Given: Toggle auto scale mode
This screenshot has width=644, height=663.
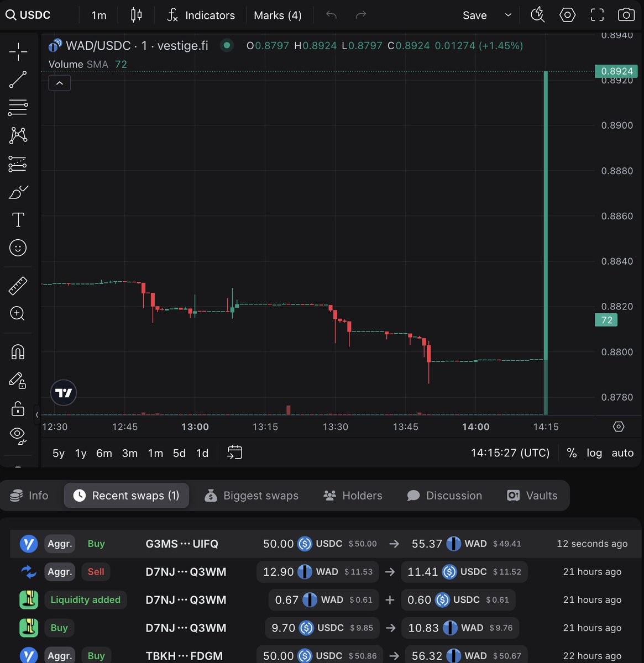Looking at the screenshot, I should pyautogui.click(x=622, y=453).
